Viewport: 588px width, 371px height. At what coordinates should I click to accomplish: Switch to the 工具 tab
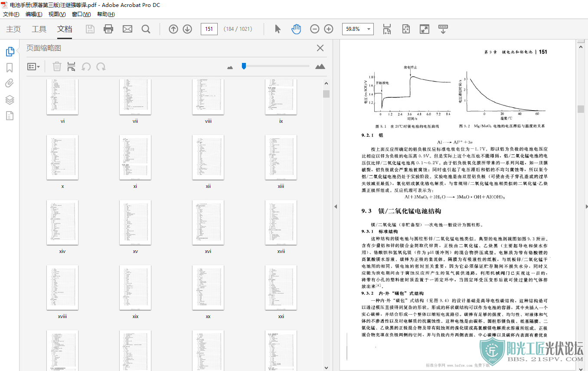pyautogui.click(x=39, y=29)
